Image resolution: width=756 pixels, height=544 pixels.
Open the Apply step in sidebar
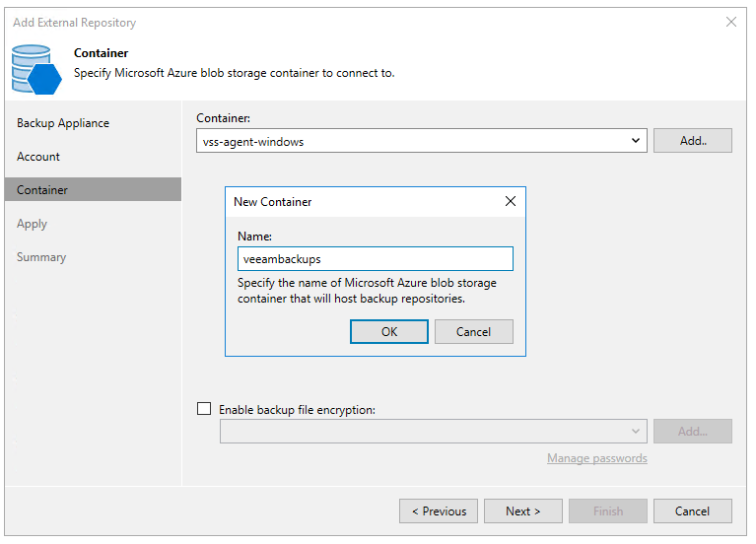(33, 224)
